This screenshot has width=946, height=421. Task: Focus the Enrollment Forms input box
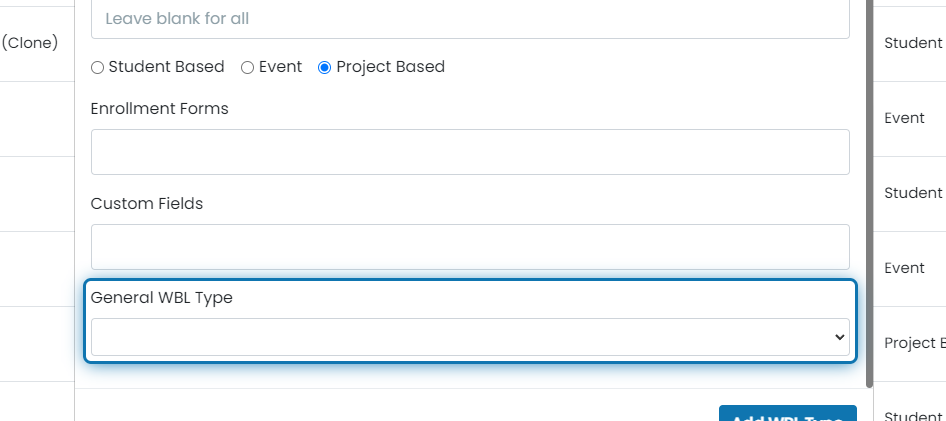[x=470, y=152]
